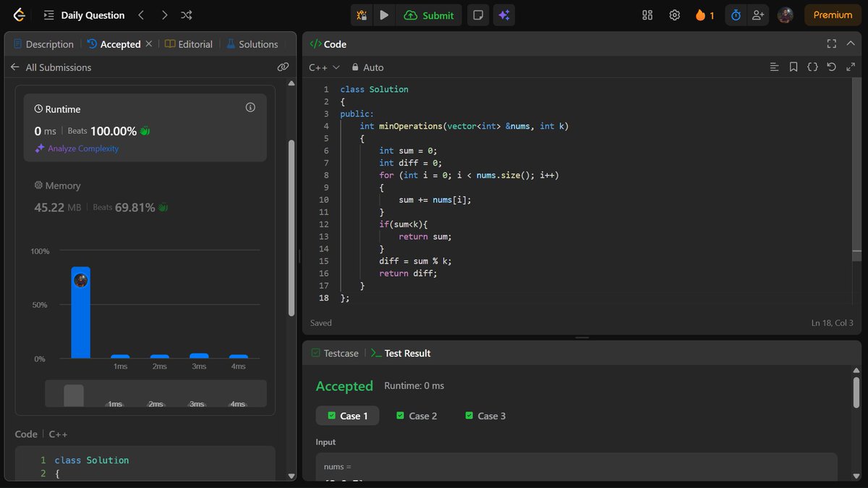Click the left panel scrollbar thumb
This screenshot has height=488, width=868.
coord(292,227)
